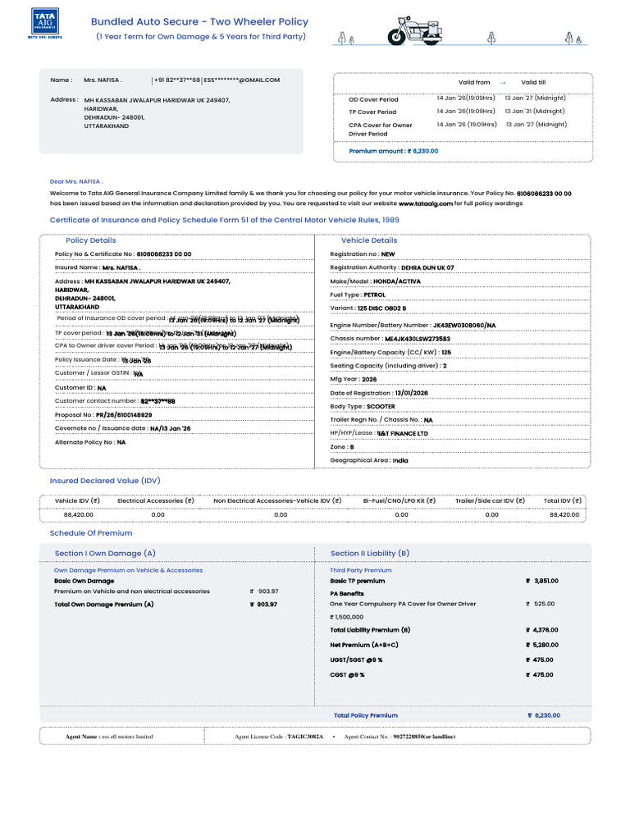Click 'Total Own Damage Premium (A)' row label
630x840 pixels.
point(104,605)
